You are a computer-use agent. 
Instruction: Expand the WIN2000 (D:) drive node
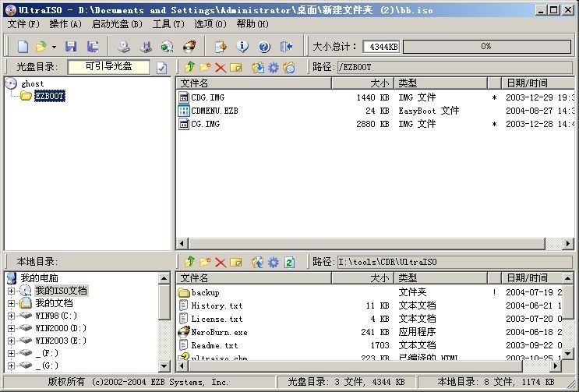click(x=11, y=328)
